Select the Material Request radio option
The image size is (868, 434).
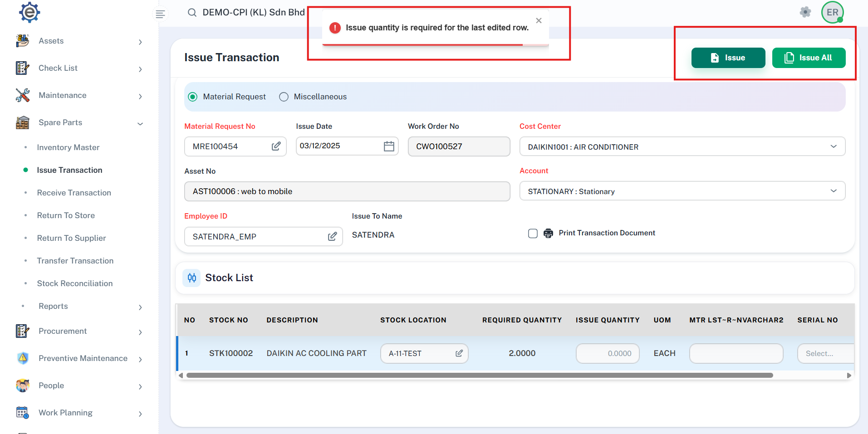[193, 97]
